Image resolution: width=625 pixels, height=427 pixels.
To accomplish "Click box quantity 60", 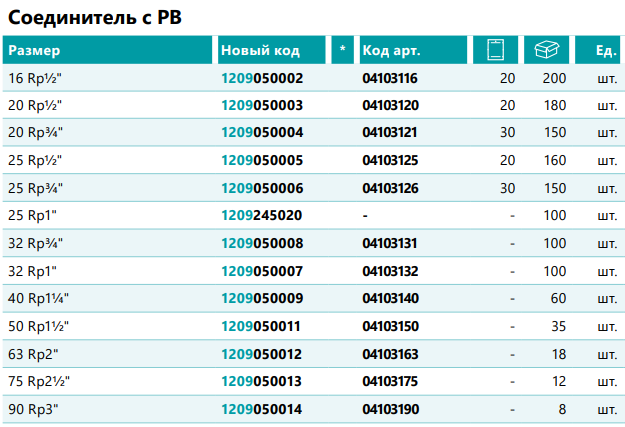I will (x=558, y=298).
